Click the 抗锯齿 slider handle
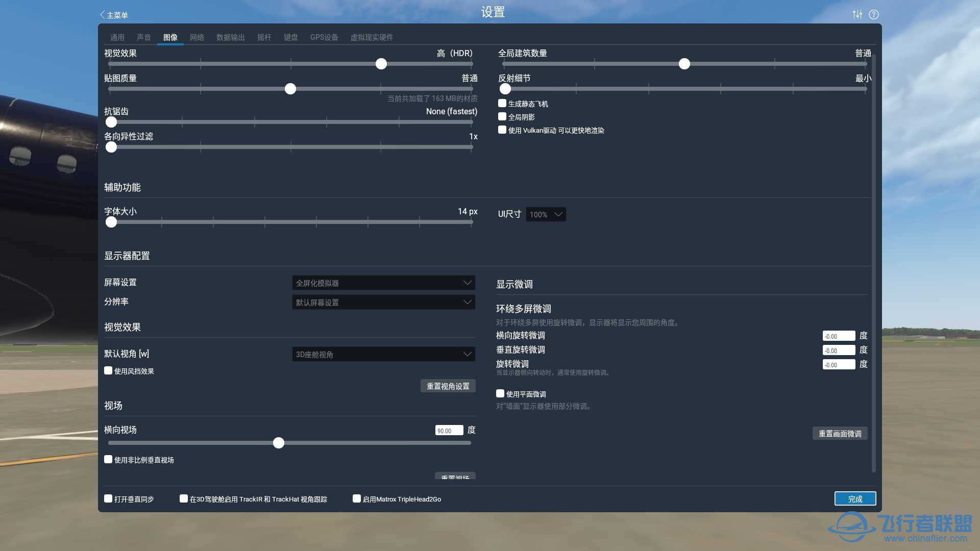Viewport: 980px width, 551px height. pos(111,122)
